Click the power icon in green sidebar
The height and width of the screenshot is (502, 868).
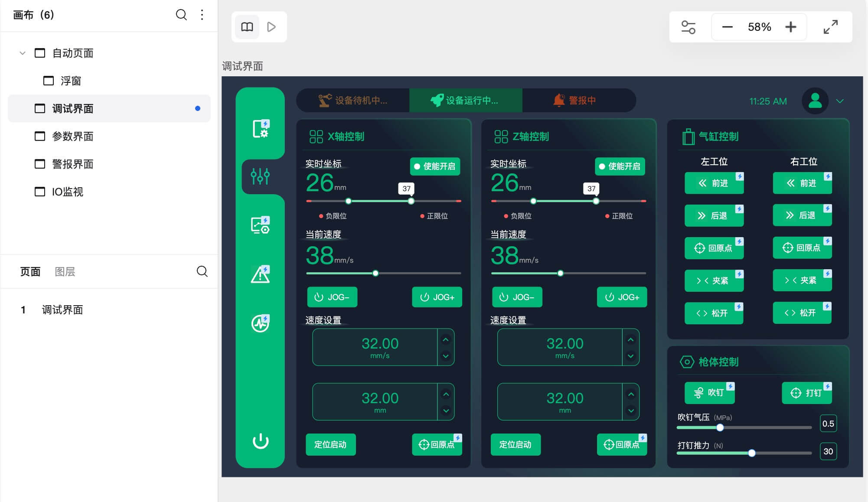[260, 441]
